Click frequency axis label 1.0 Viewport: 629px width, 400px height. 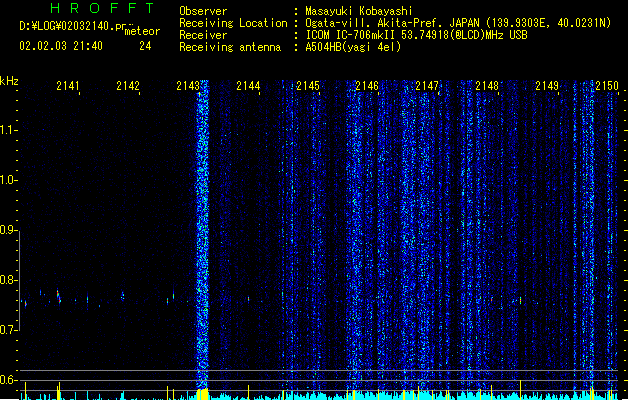pos(8,180)
